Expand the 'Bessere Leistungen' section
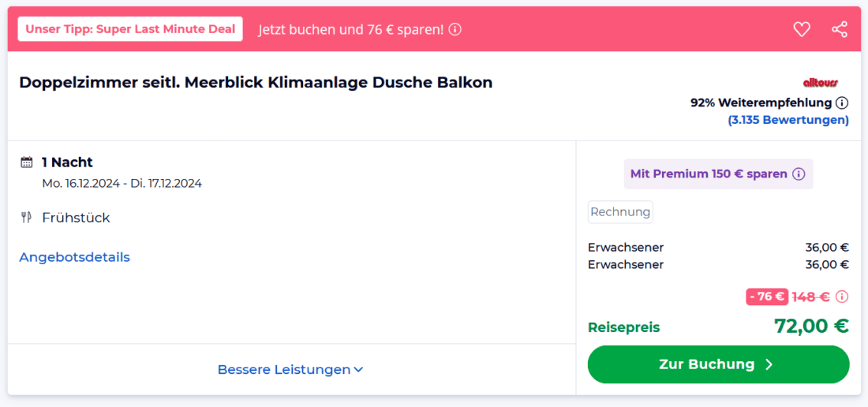Viewport: 868px width, 407px height. (290, 369)
